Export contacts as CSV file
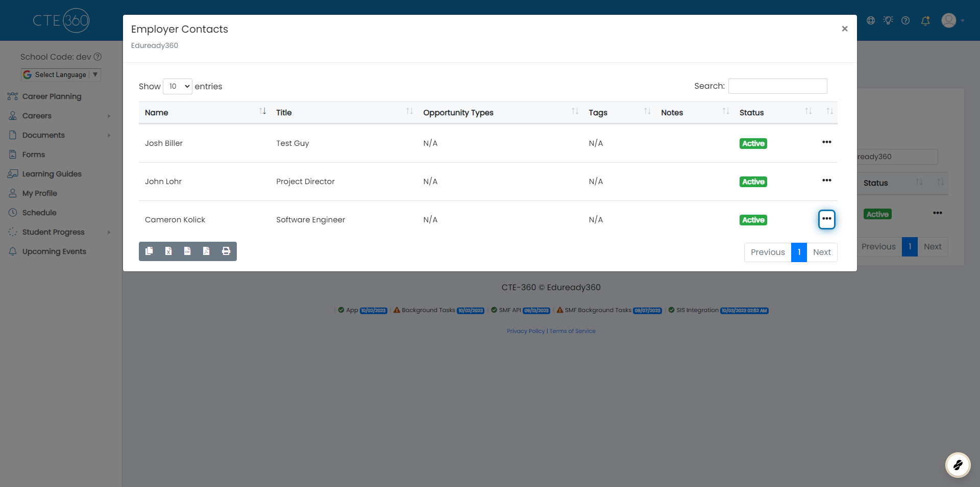The image size is (980, 487). pyautogui.click(x=187, y=251)
